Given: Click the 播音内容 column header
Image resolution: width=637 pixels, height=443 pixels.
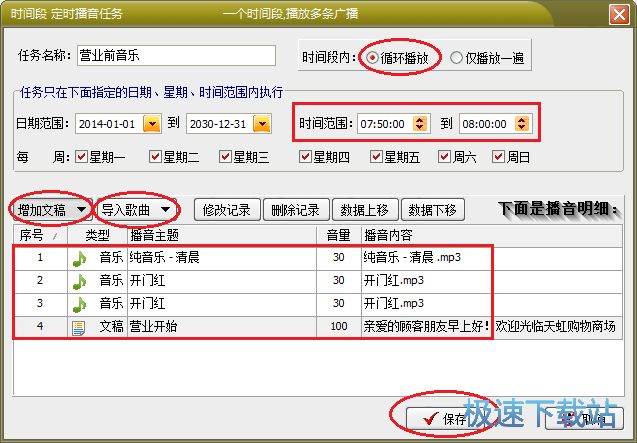Looking at the screenshot, I should (492, 235).
